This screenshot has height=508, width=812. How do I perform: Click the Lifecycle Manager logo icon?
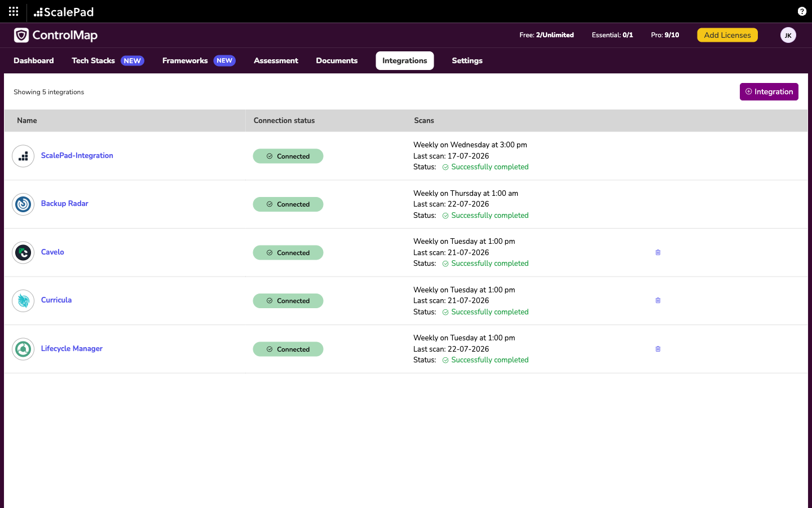[x=23, y=349]
